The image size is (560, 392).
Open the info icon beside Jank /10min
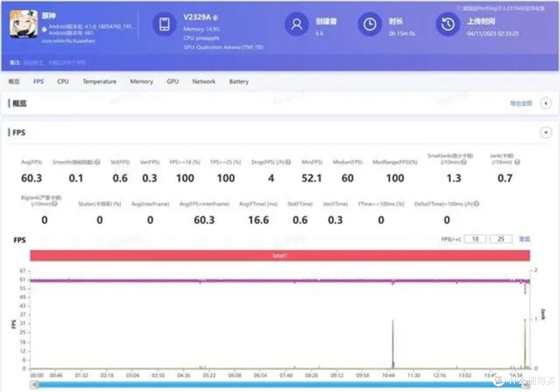point(517,162)
